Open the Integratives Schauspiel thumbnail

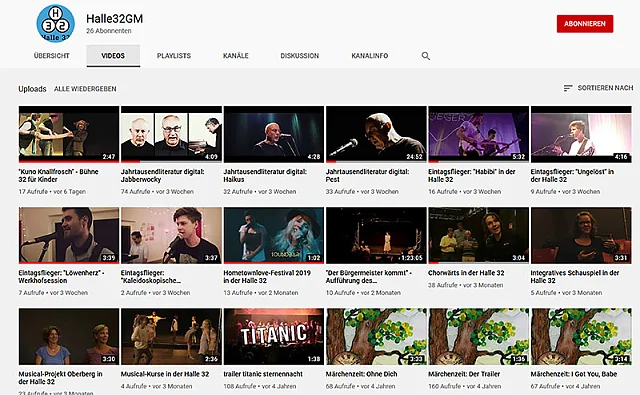581,235
